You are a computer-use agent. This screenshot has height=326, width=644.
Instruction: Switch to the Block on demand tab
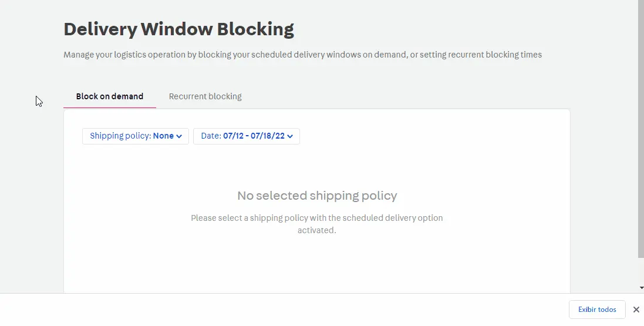point(110,96)
